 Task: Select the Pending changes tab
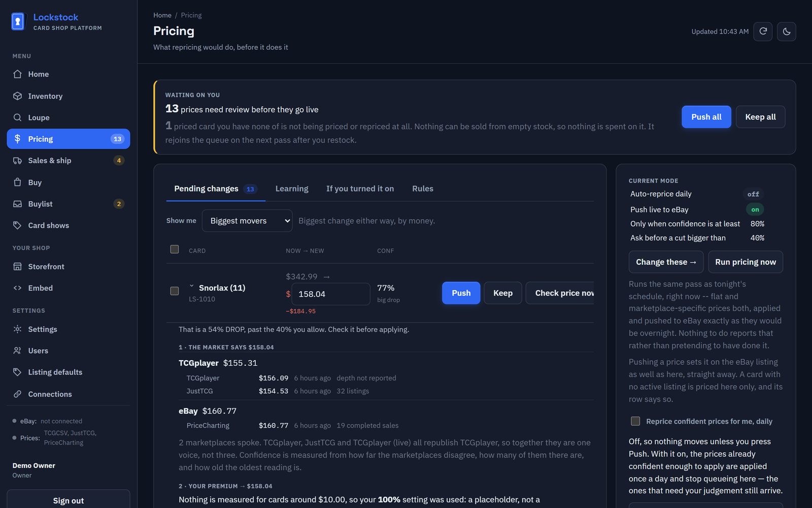coord(216,188)
